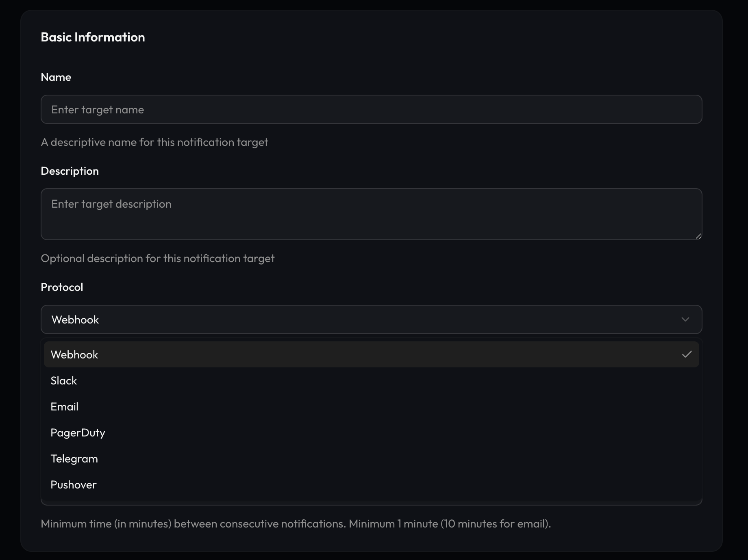
Task: Click the Protocol label
Action: (62, 287)
